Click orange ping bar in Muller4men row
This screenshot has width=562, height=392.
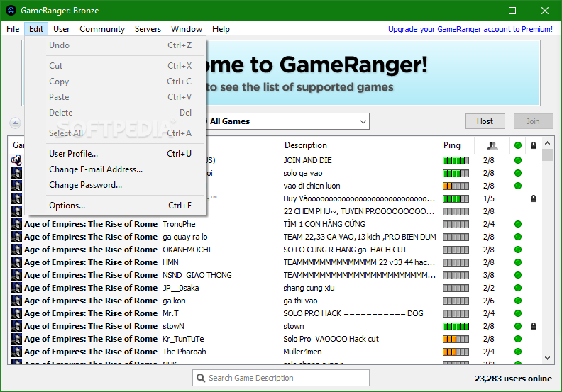[456, 352]
